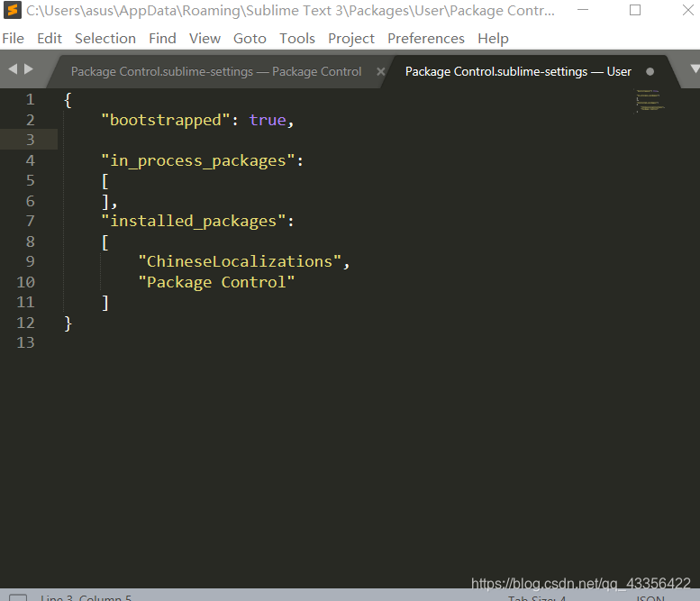The image size is (700, 601).
Task: Click the "installed_packages" key
Action: (x=194, y=221)
